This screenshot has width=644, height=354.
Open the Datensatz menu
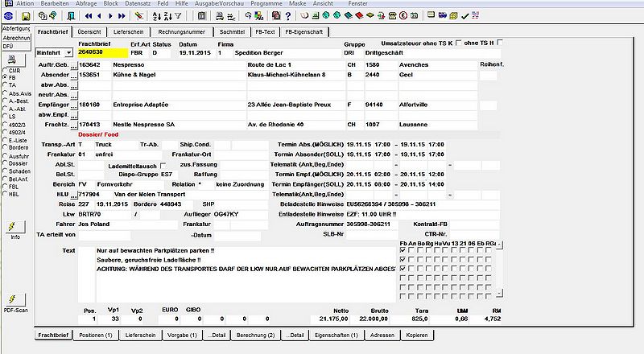coord(138,3)
